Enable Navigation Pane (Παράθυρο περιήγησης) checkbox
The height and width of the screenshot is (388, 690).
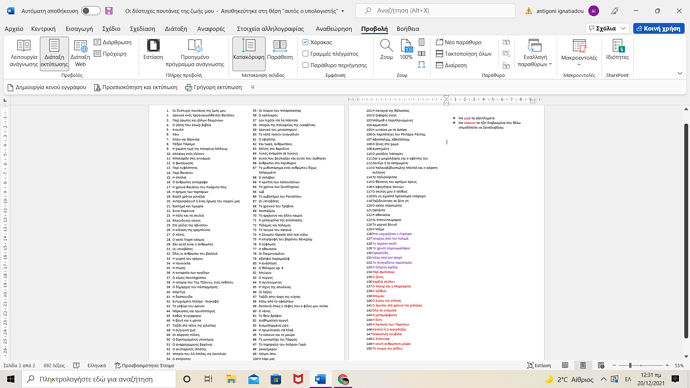pyautogui.click(x=305, y=65)
